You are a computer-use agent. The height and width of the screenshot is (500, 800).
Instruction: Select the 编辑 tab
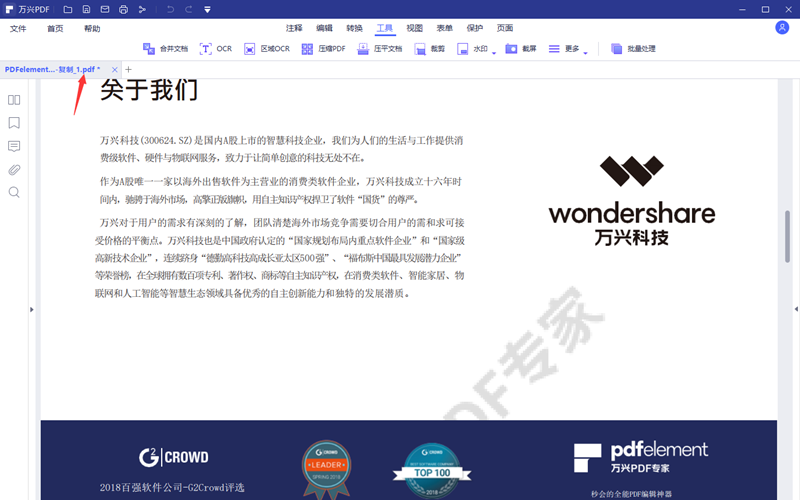(324, 28)
